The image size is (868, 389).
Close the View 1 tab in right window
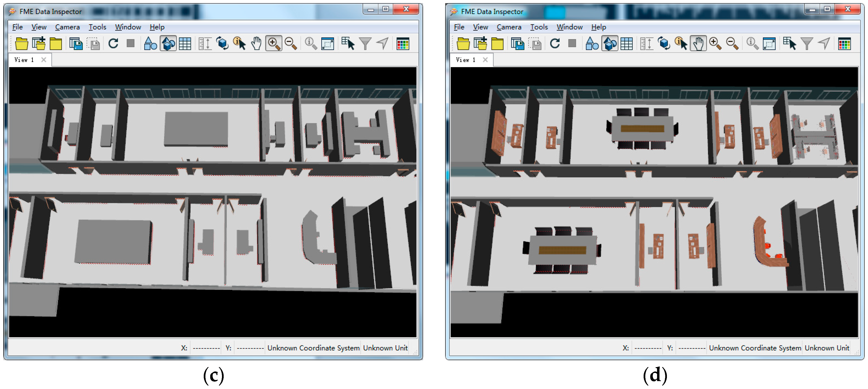point(485,60)
